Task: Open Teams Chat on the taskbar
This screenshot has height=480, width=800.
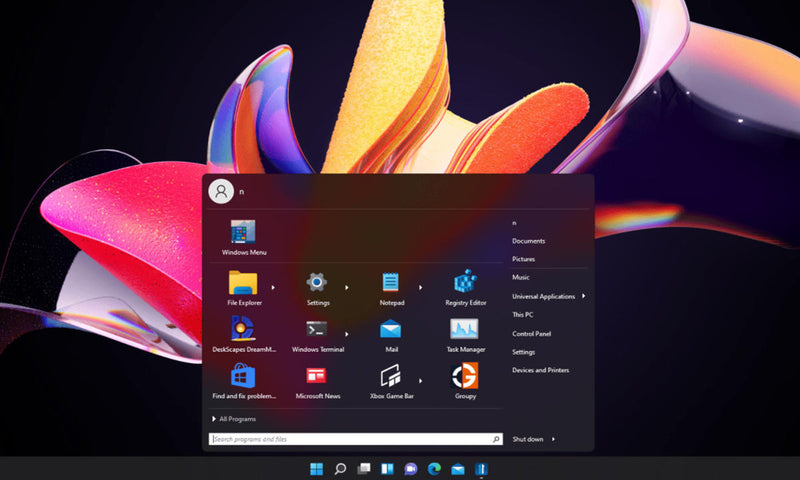Action: click(411, 469)
